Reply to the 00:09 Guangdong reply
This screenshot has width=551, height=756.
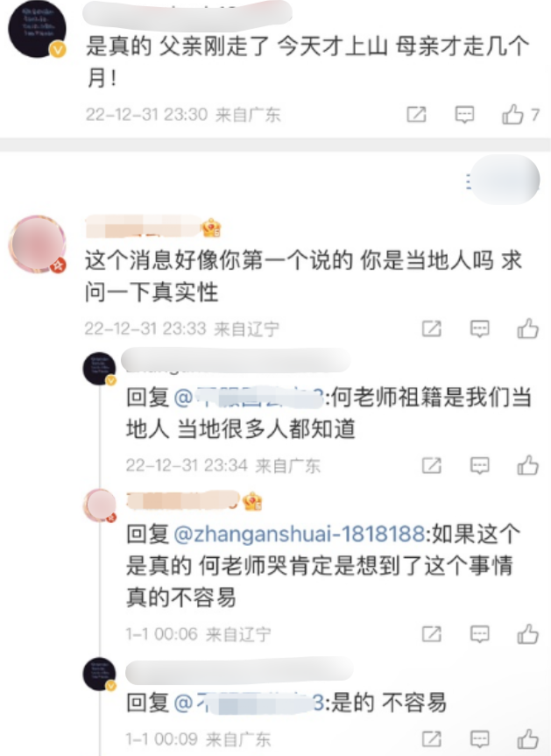(480, 738)
